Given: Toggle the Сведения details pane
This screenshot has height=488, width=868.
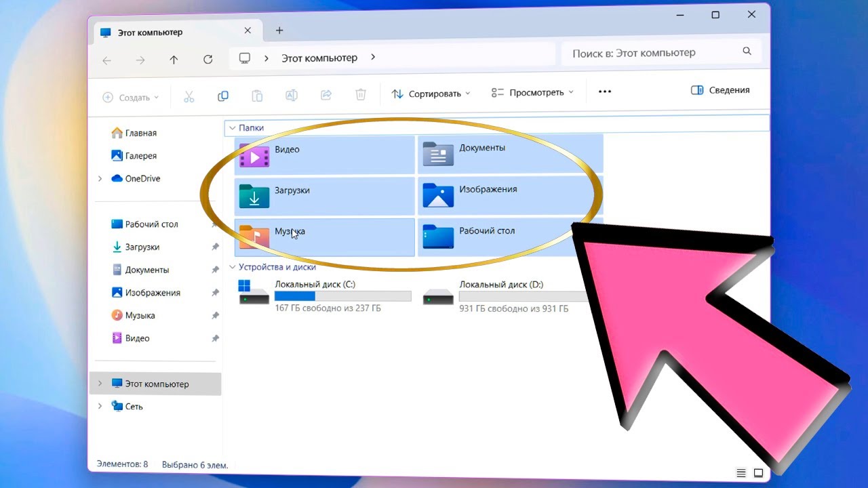Looking at the screenshot, I should (x=720, y=90).
